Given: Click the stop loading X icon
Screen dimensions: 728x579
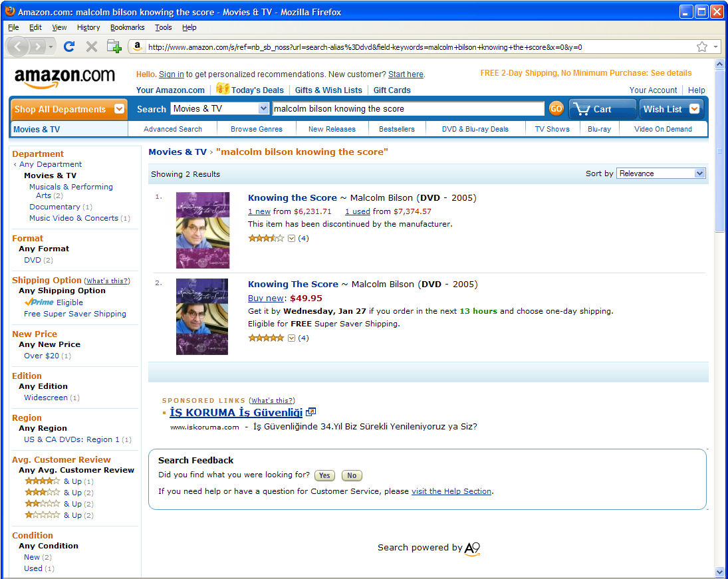Looking at the screenshot, I should (x=92, y=47).
